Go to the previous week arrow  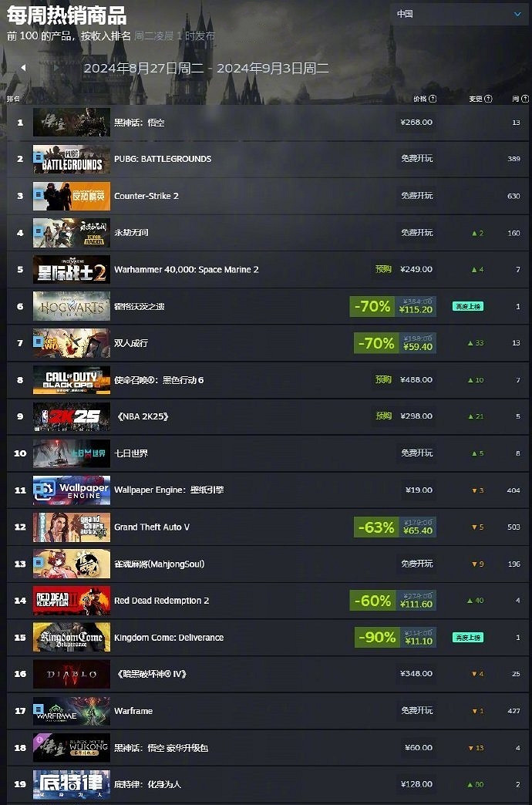click(x=23, y=68)
